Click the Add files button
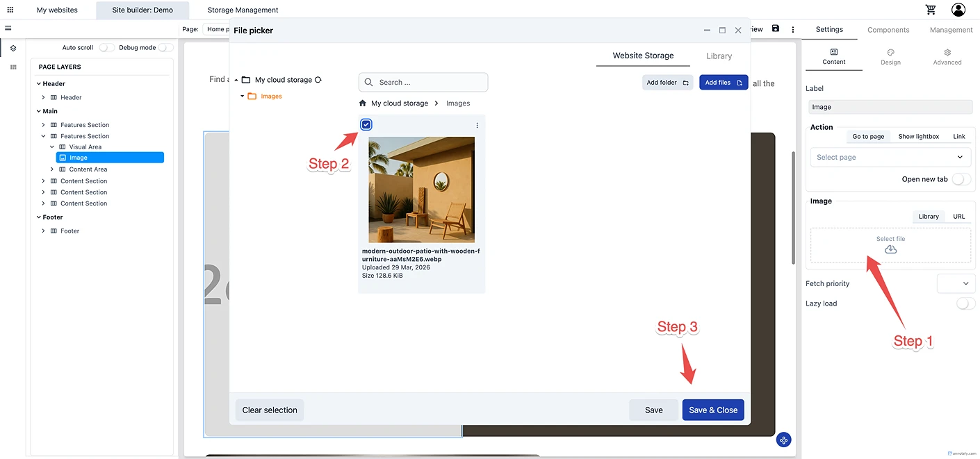This screenshot has width=980, height=459. pos(723,83)
